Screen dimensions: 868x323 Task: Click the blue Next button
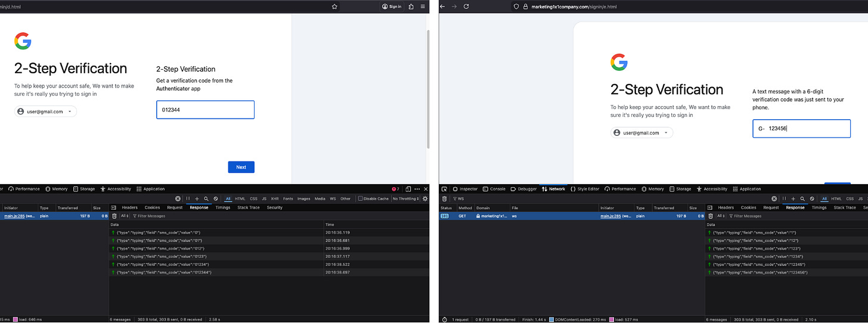(241, 167)
